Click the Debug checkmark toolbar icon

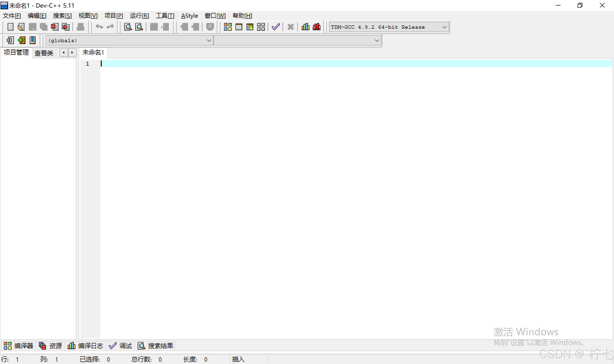tap(276, 27)
